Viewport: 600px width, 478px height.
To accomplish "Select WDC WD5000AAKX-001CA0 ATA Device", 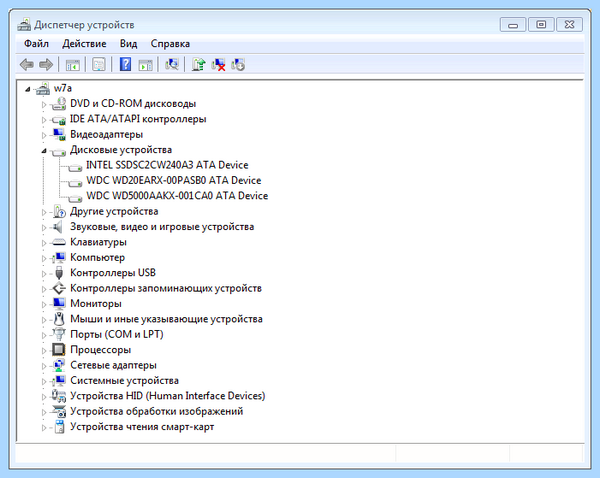I will [177, 196].
